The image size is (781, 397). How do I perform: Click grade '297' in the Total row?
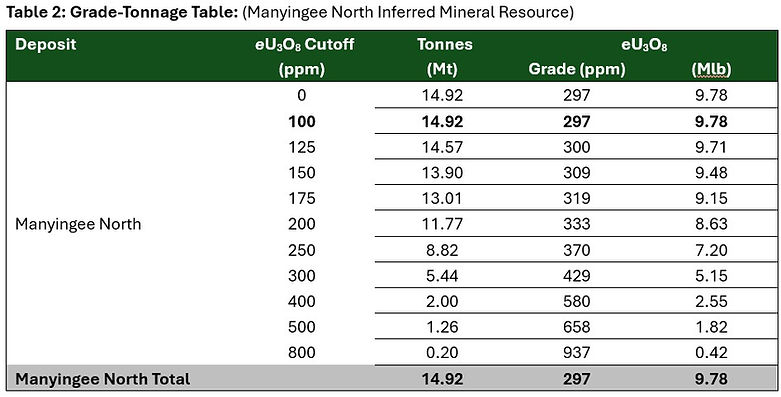(577, 380)
